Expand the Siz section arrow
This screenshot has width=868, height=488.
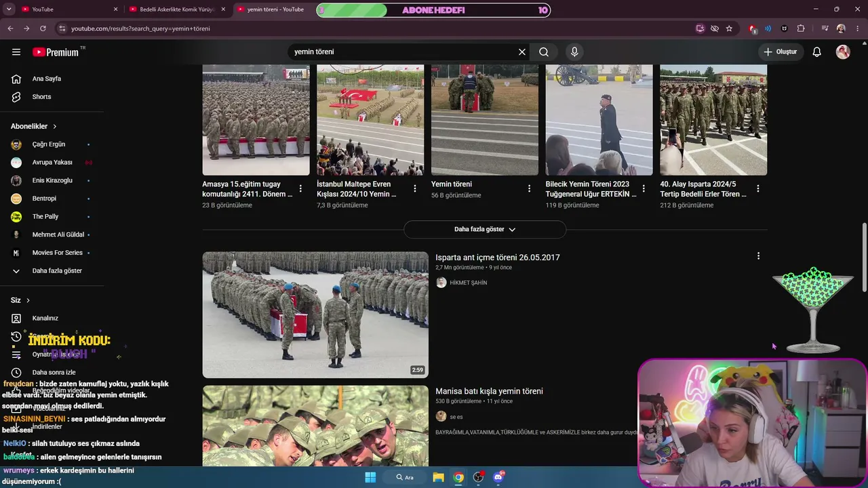pos(28,300)
